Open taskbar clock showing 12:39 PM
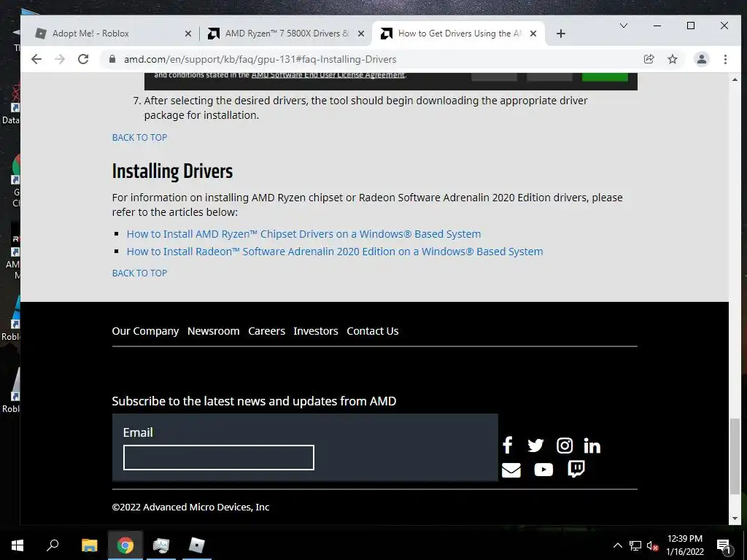The image size is (747, 560). (684, 545)
